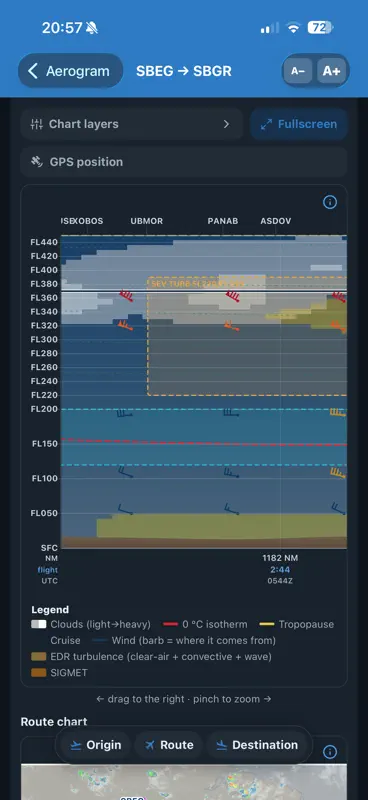
Task: Tap the red wind barb below UBMOR at FL360
Action: [126, 295]
